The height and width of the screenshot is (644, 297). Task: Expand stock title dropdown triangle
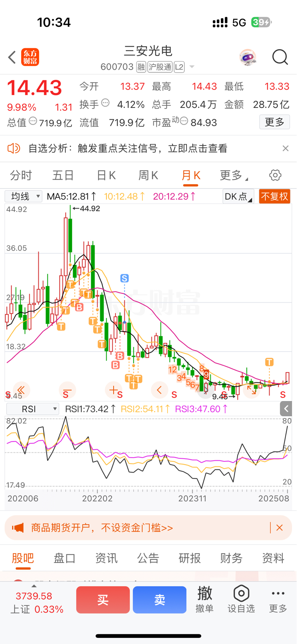[x=192, y=67]
